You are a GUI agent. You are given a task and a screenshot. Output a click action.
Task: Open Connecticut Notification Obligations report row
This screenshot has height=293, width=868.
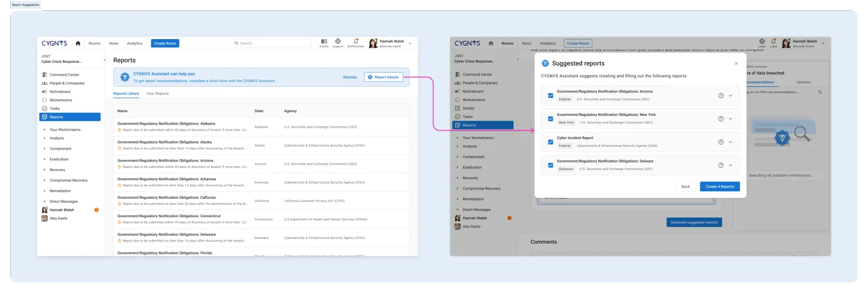pos(261,219)
